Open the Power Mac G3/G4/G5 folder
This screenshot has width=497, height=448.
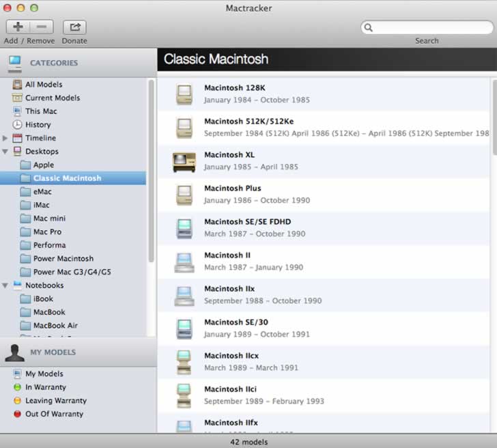point(25,272)
